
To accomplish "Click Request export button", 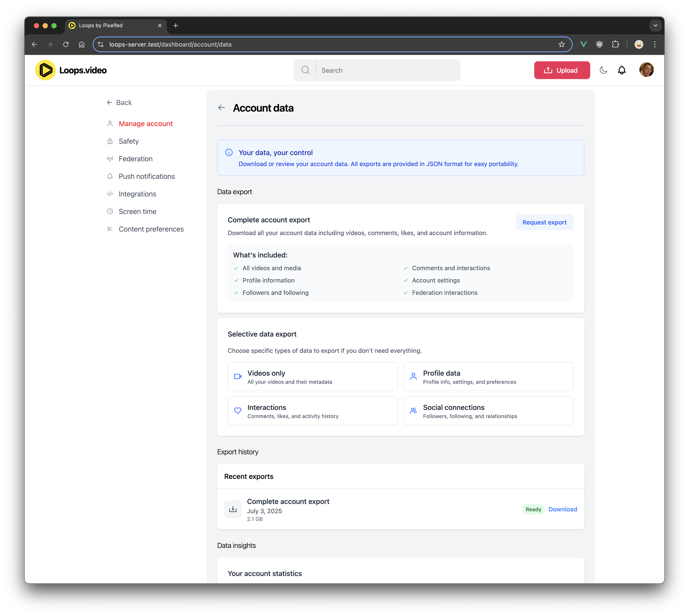I will click(x=544, y=222).
